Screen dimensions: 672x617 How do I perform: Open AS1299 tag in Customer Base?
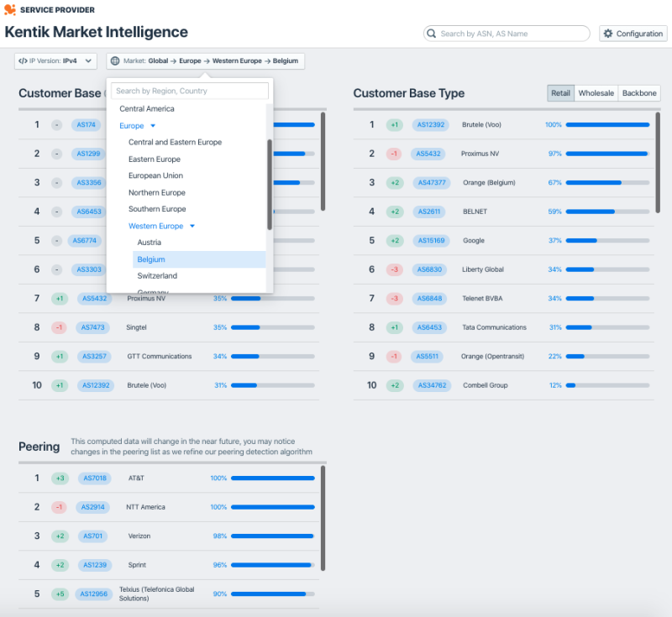88,154
